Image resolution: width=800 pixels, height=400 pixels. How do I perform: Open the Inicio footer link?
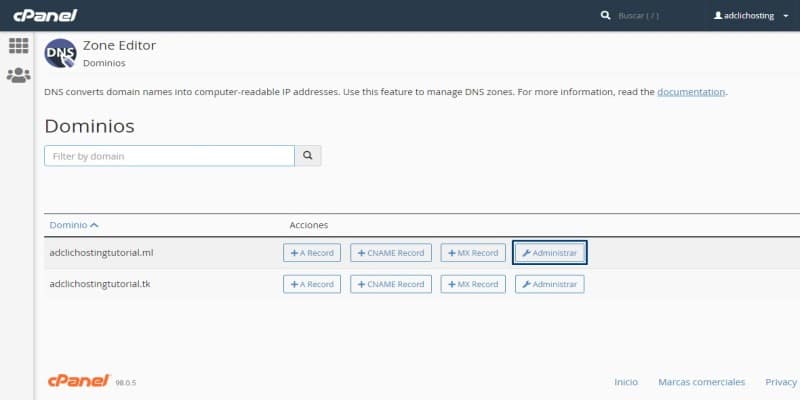(626, 382)
